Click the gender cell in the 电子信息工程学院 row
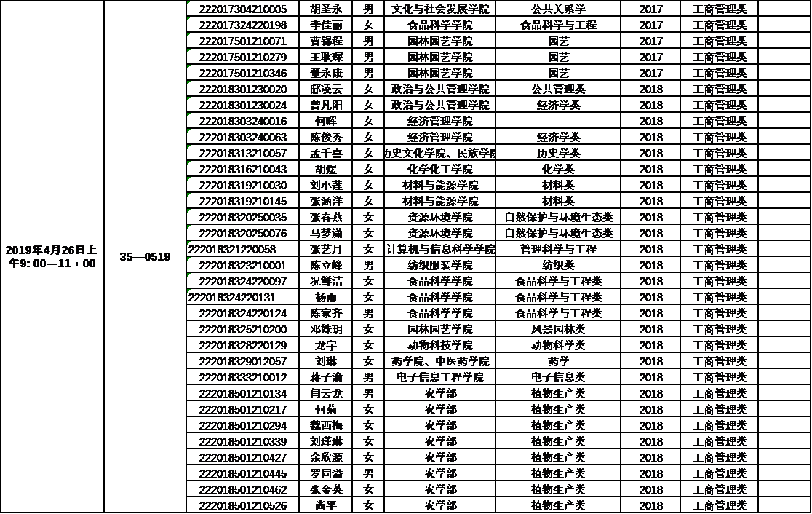The image size is (812, 514). pyautogui.click(x=368, y=377)
